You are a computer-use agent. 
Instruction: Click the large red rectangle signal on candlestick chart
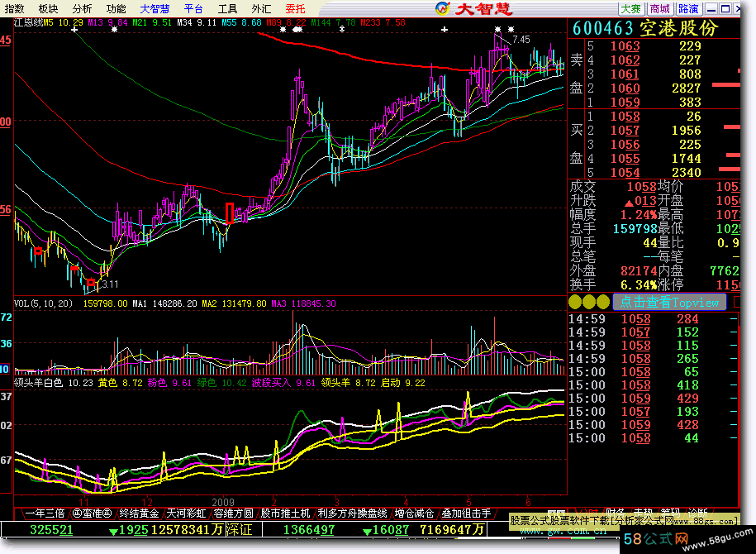(230, 213)
